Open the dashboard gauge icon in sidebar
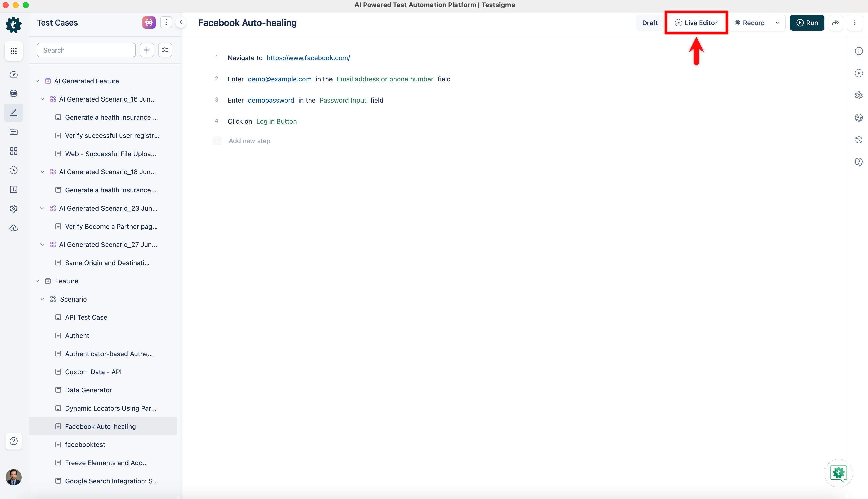Viewport: 868px width, 499px height. coord(13,74)
